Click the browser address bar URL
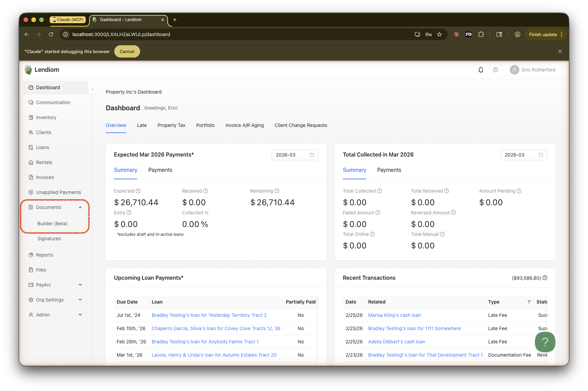 (121, 34)
